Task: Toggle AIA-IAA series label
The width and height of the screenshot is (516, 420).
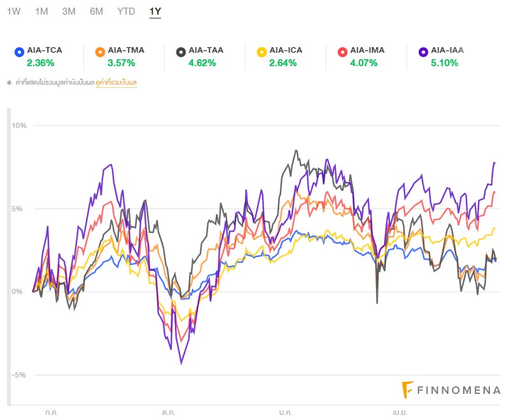Action: click(x=448, y=50)
